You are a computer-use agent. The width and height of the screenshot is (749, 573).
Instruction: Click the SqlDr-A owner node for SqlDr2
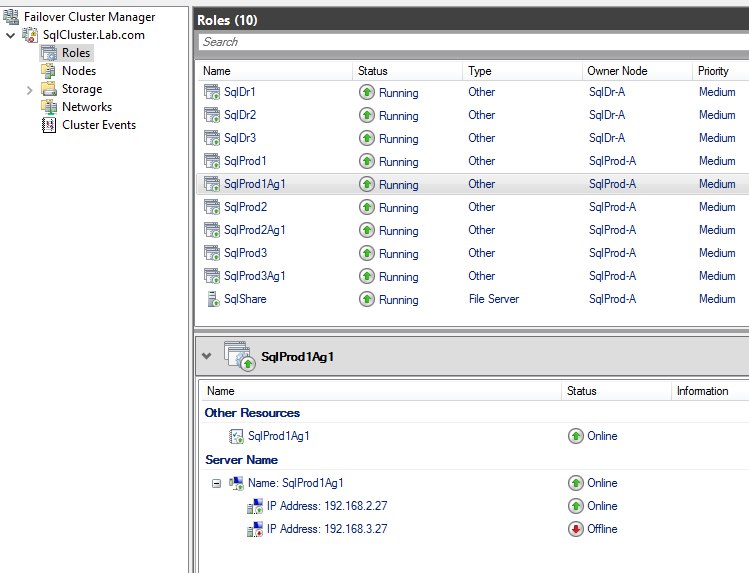tap(607, 115)
